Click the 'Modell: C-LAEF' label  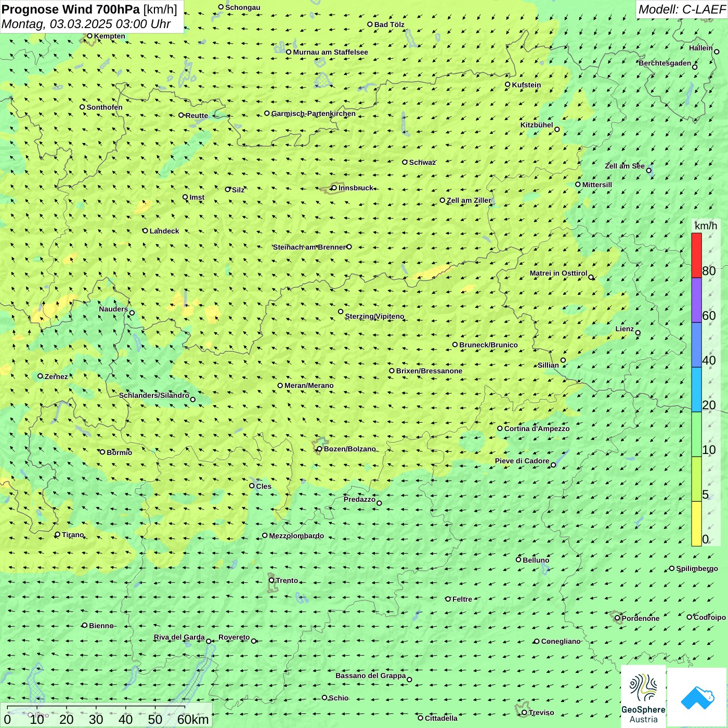(x=682, y=9)
